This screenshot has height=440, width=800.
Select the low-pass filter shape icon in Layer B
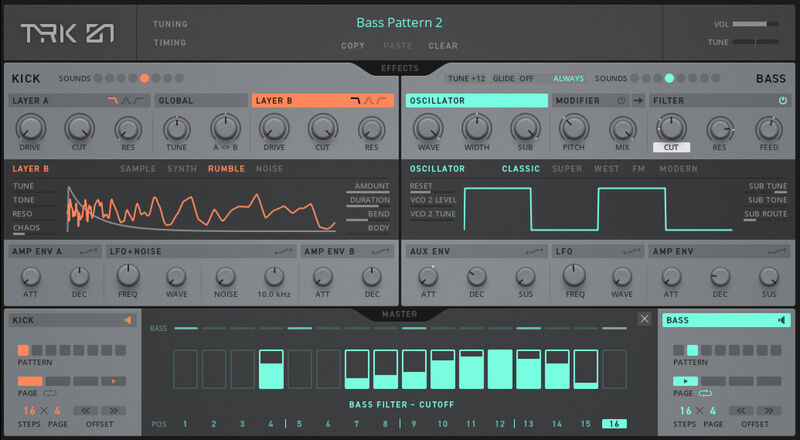[356, 101]
